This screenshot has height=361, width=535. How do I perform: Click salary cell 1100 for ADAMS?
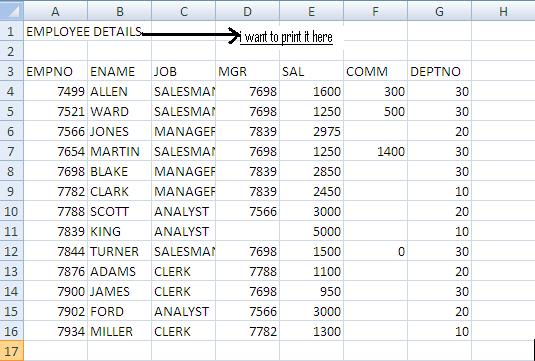[x=312, y=271]
